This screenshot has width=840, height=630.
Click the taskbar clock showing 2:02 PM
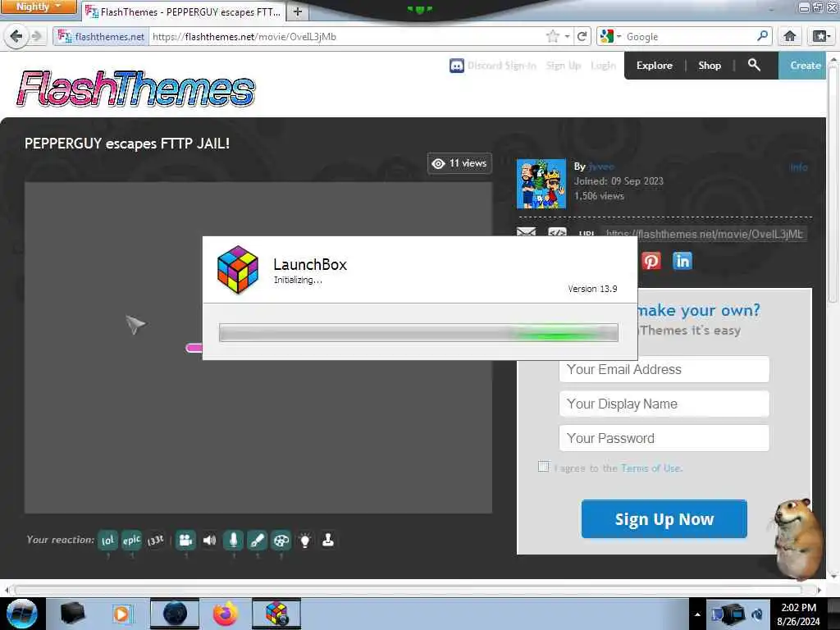click(x=798, y=614)
